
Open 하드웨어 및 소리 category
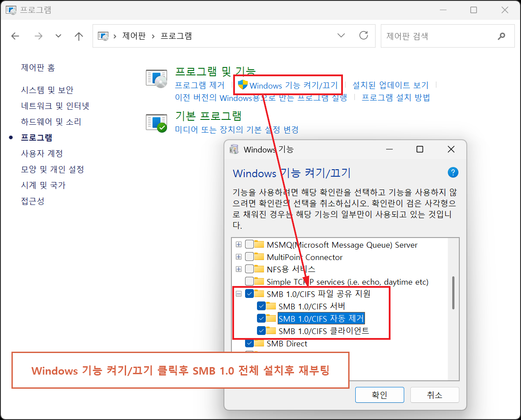[51, 122]
